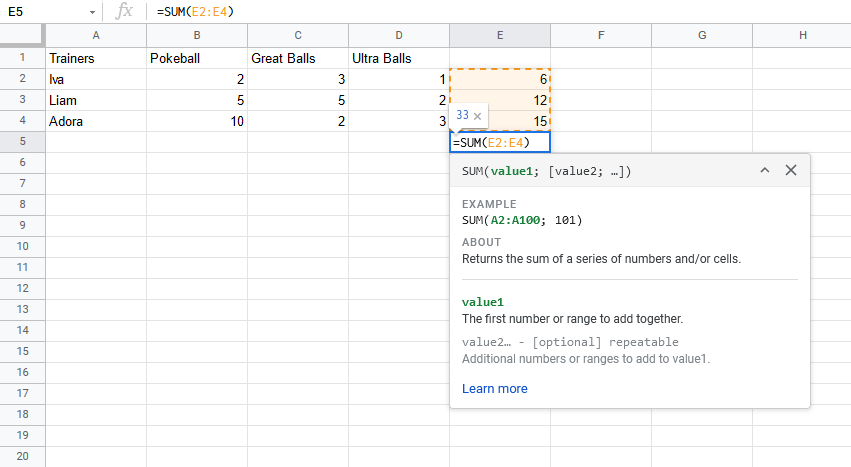Click the Great Balls header cell

[298, 58]
